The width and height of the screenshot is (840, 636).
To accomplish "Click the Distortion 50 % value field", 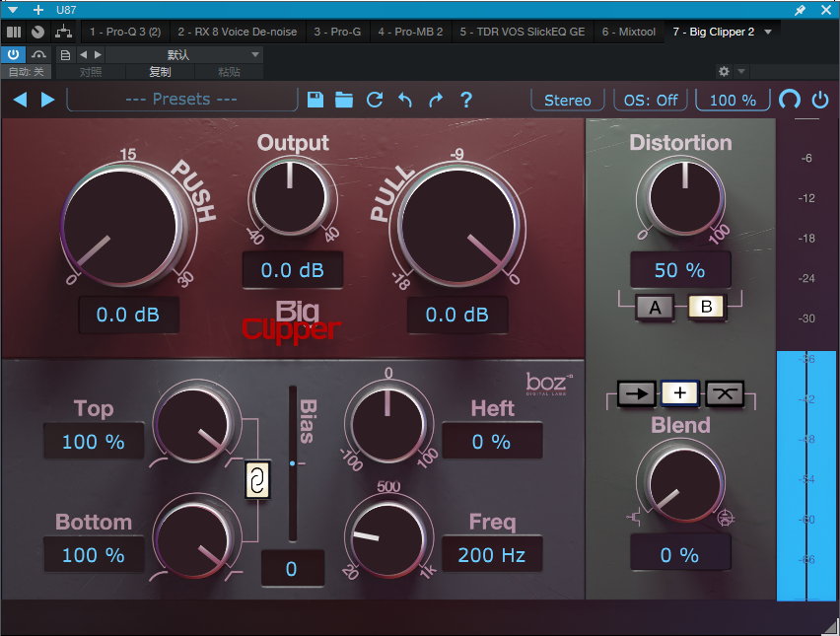I will coord(680,270).
